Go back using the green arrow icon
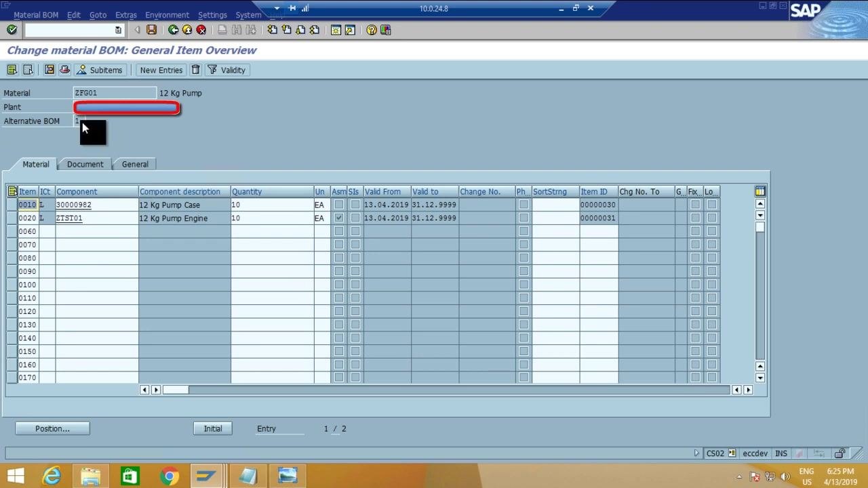 (173, 30)
